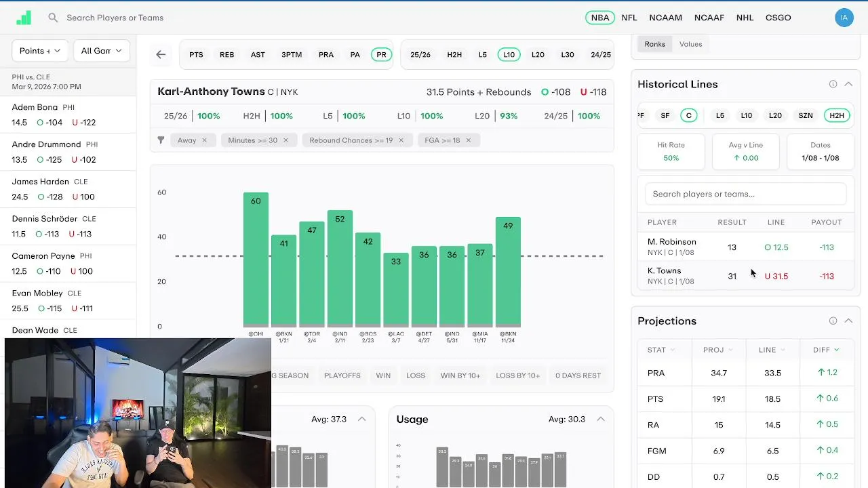Remove the Rebound Chances >= 19 filter
The width and height of the screenshot is (868, 488).
[401, 140]
